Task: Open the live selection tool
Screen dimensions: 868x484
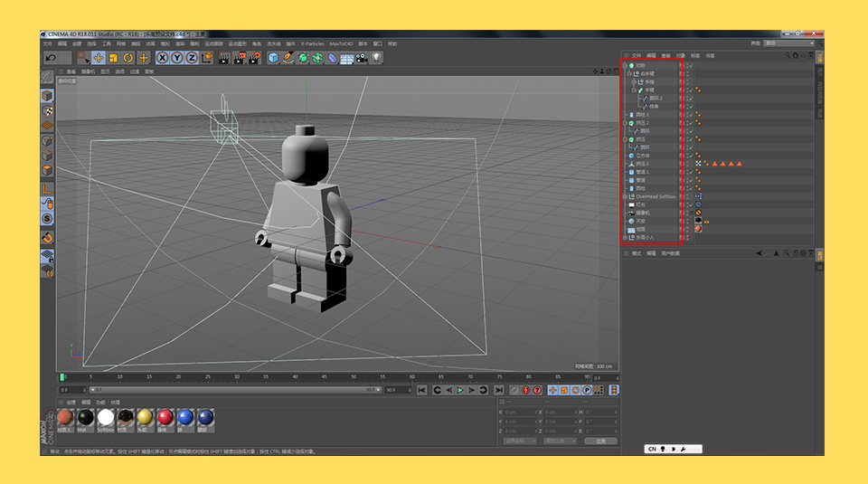Action: coord(83,58)
